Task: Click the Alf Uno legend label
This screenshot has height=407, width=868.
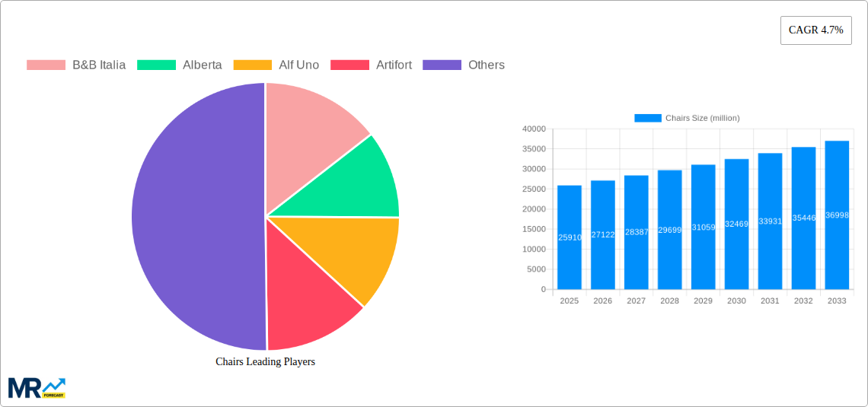Action: click(x=299, y=65)
